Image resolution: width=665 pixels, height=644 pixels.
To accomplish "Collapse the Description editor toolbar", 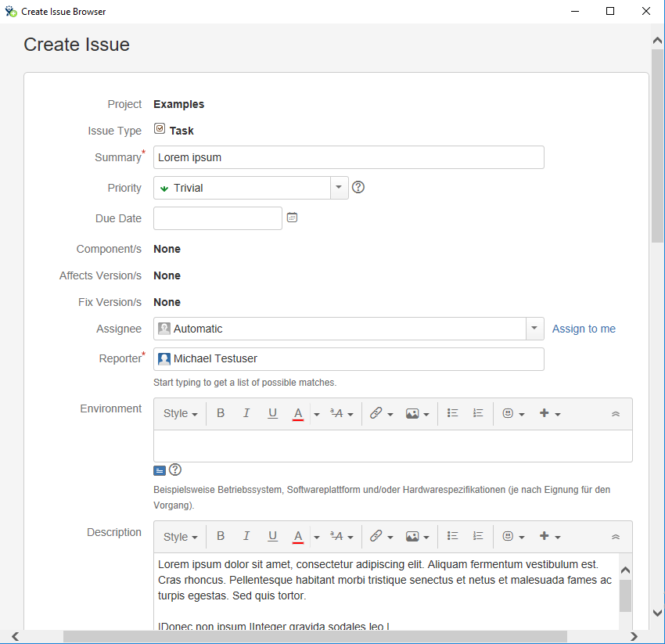I will [616, 537].
